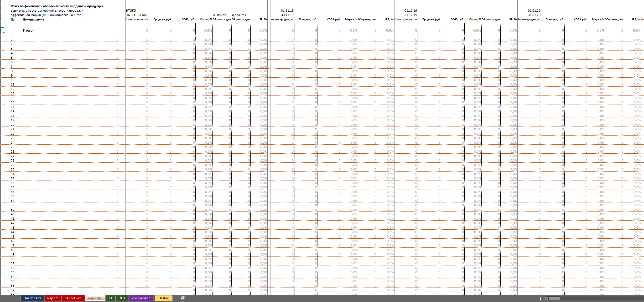
Task: Click 'COGS, руб.' header in 01.12.19 period
Action: pos(457,19)
